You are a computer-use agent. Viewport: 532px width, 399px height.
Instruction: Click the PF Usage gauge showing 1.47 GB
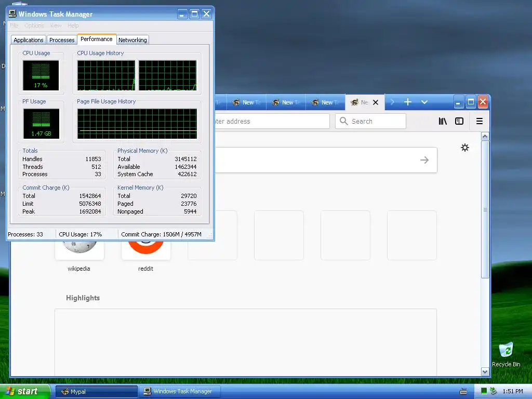tap(41, 124)
